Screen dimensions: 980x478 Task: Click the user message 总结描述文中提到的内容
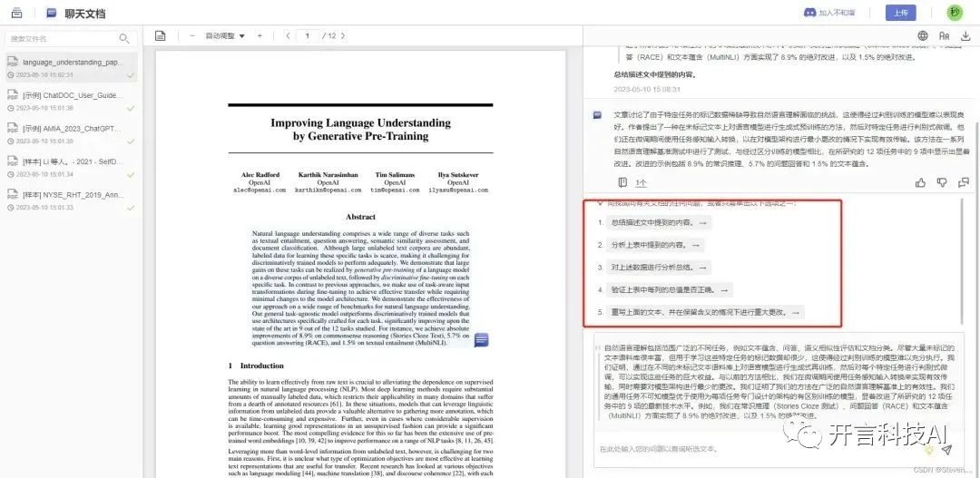pyautogui.click(x=655, y=74)
